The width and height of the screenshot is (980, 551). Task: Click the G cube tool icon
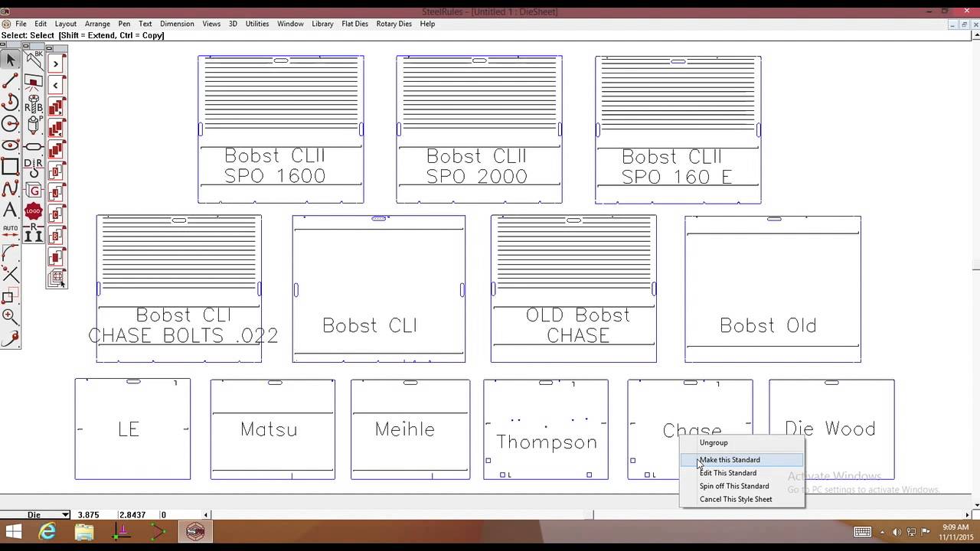click(x=34, y=190)
